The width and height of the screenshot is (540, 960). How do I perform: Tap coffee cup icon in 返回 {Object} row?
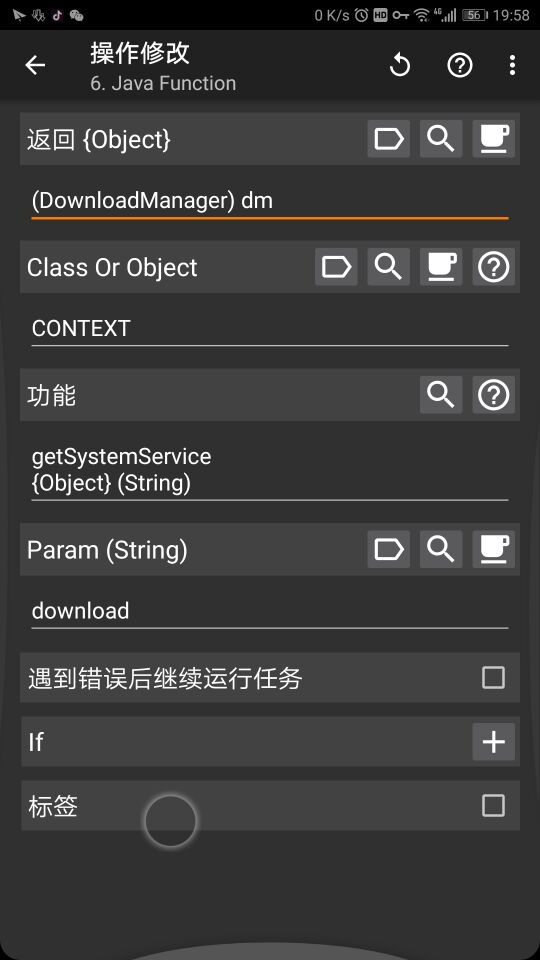pyautogui.click(x=493, y=139)
